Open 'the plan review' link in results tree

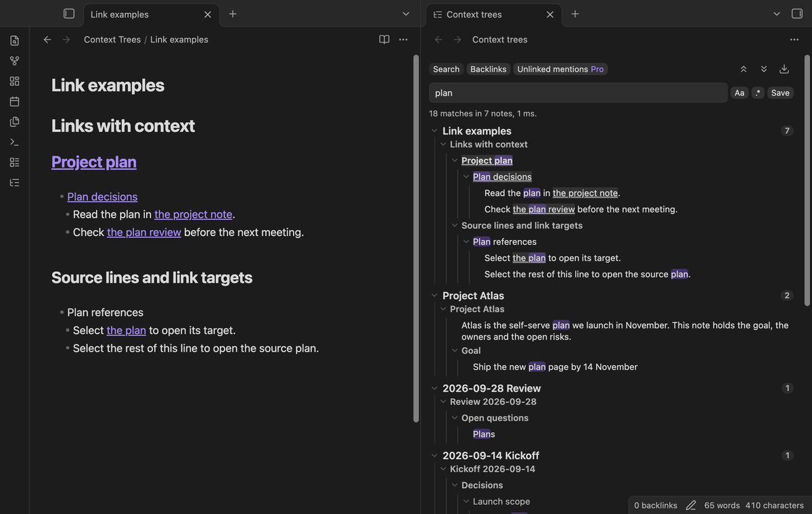pos(544,210)
